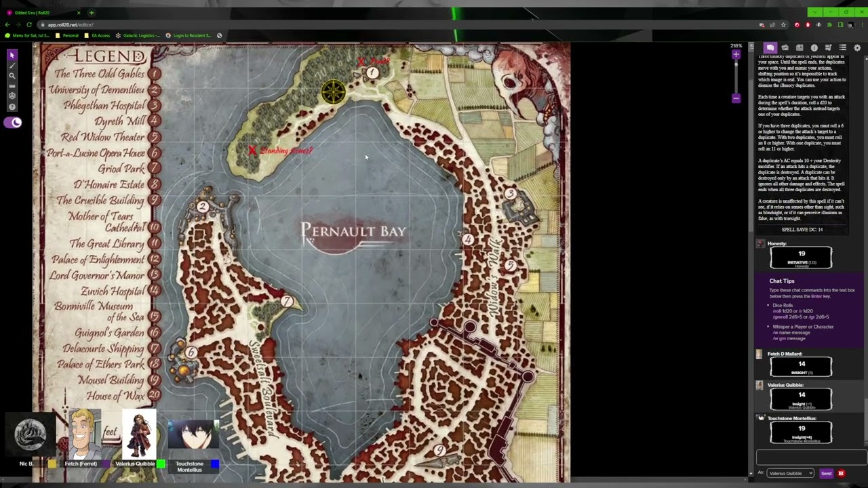Open 'Login to Resident S...' bookmark

(189, 35)
